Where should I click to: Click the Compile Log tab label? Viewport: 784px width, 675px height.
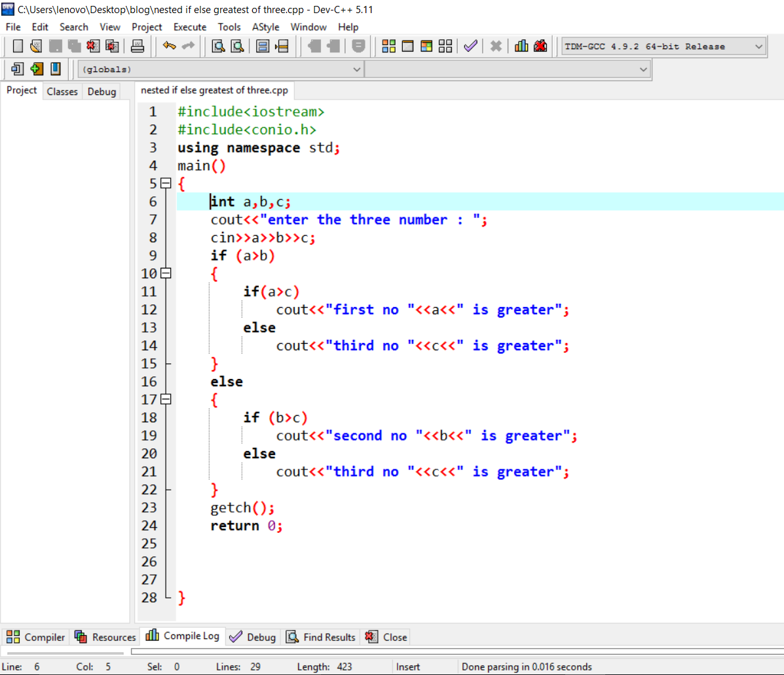click(x=190, y=636)
